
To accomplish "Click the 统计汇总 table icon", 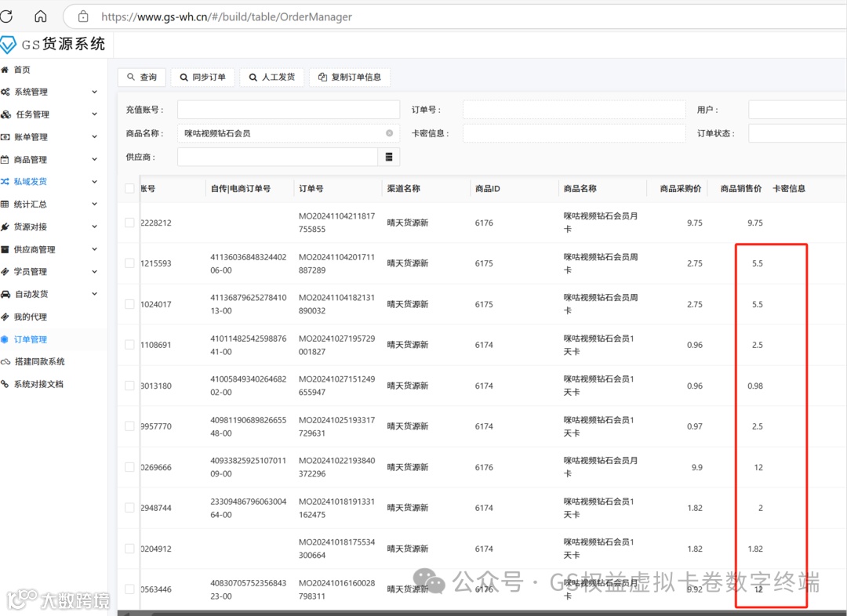I will click(5, 204).
